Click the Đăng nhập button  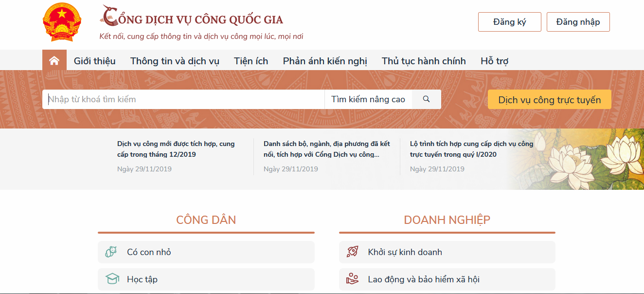(x=578, y=21)
